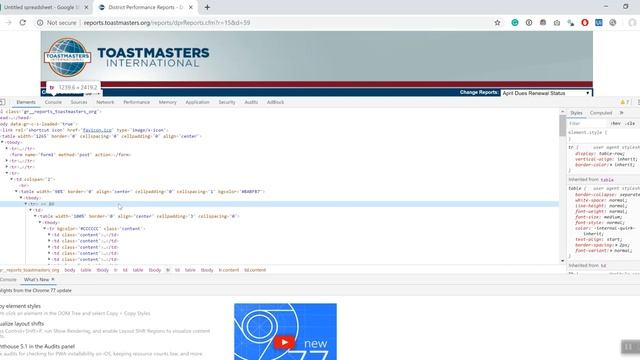Select the form name="form1" DOM line
The image size is (640, 360).
pos(70,155)
